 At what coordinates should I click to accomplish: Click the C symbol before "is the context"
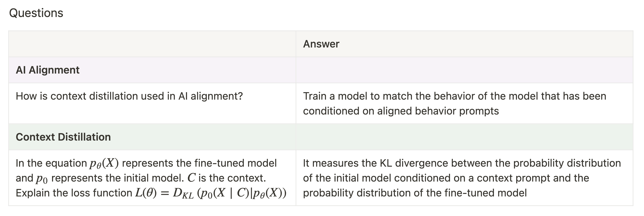pos(191,178)
